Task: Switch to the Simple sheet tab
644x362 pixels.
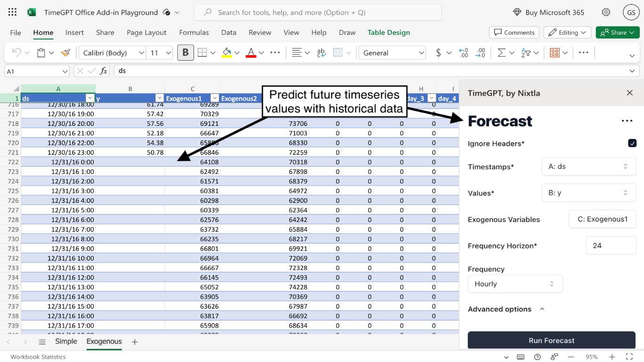Action: click(x=66, y=342)
